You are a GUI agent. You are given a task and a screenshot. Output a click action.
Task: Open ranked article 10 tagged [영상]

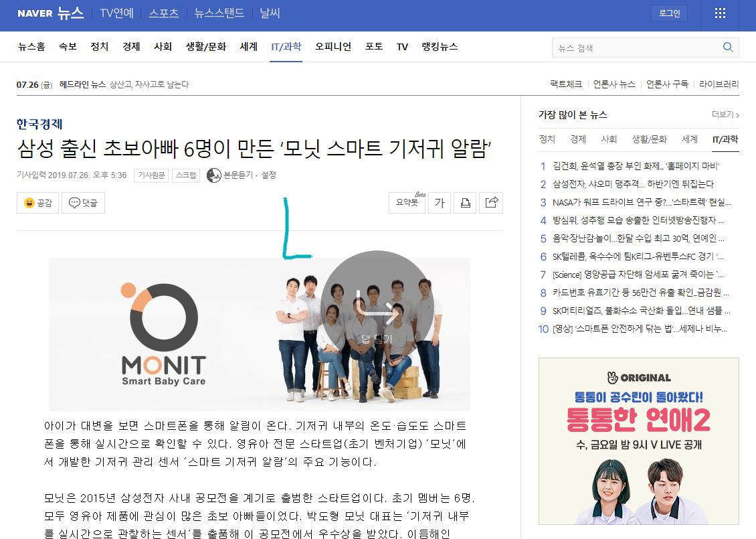click(x=640, y=329)
